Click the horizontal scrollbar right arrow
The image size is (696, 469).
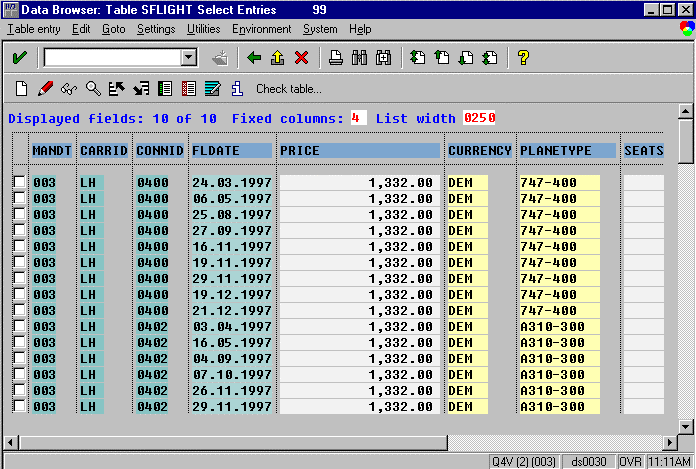(670, 442)
